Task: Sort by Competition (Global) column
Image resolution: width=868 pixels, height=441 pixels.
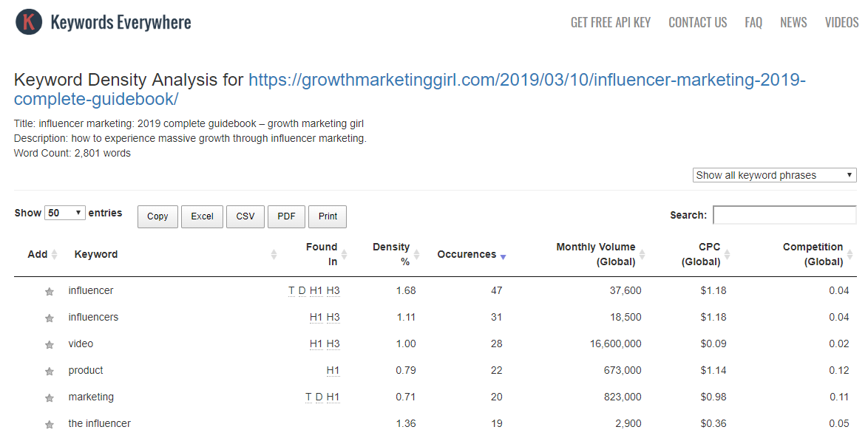Action: coord(818,255)
